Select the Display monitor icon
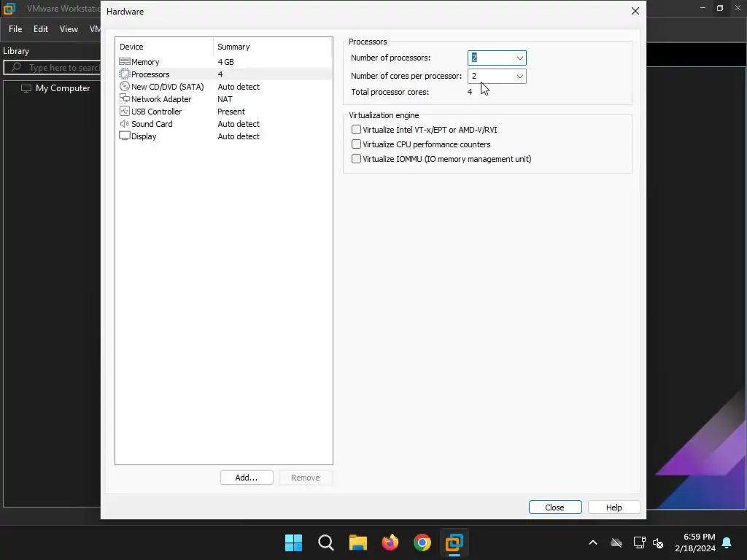The width and height of the screenshot is (747, 560). point(124,136)
